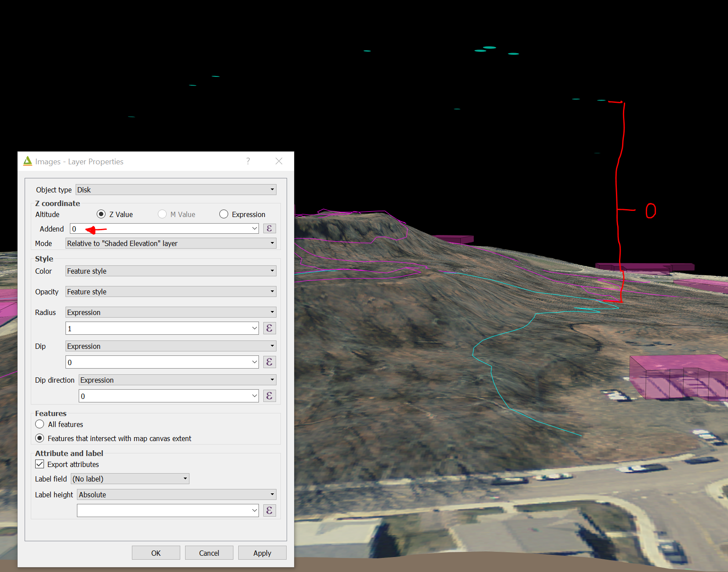Open the Opacity Feature style dropdown
This screenshot has height=572, width=728.
coord(171,292)
